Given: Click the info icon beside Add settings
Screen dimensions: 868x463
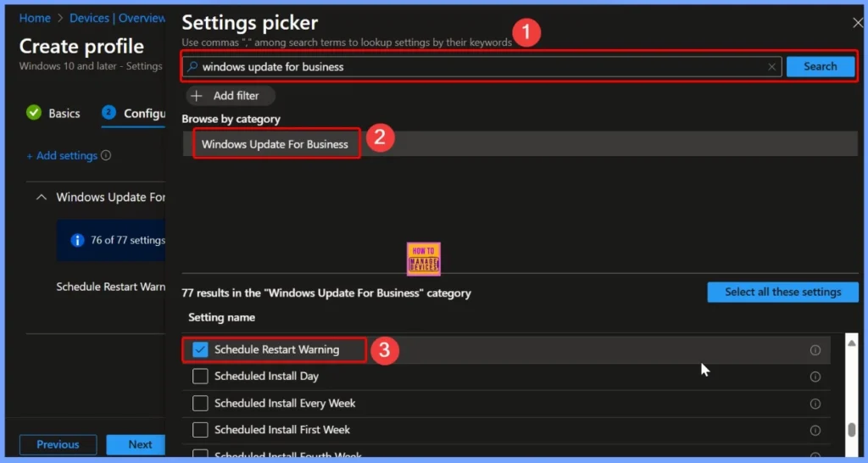Looking at the screenshot, I should coord(106,156).
